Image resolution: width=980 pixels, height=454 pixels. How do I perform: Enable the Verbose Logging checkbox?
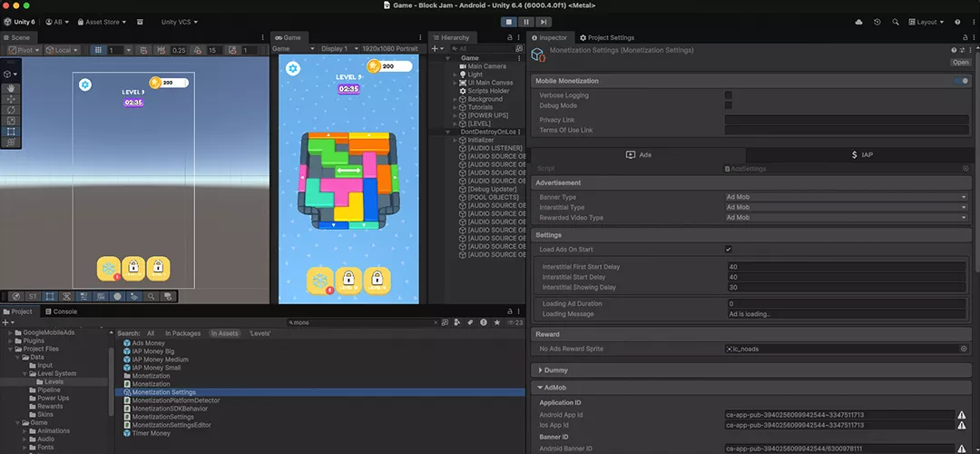728,94
